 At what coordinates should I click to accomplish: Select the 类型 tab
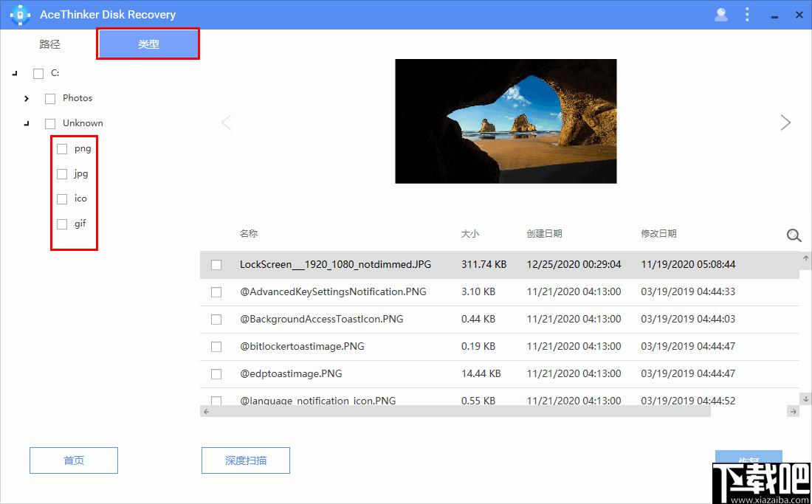coord(148,44)
